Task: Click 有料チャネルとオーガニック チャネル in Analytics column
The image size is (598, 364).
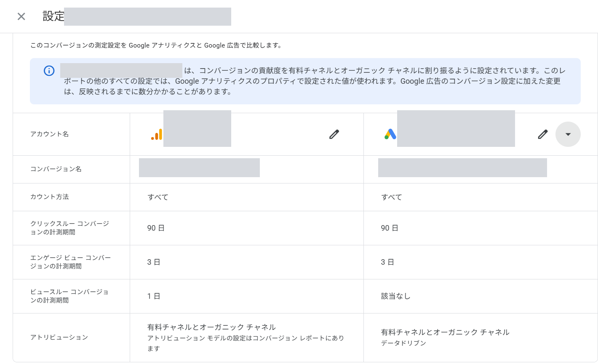Action: tap(211, 327)
